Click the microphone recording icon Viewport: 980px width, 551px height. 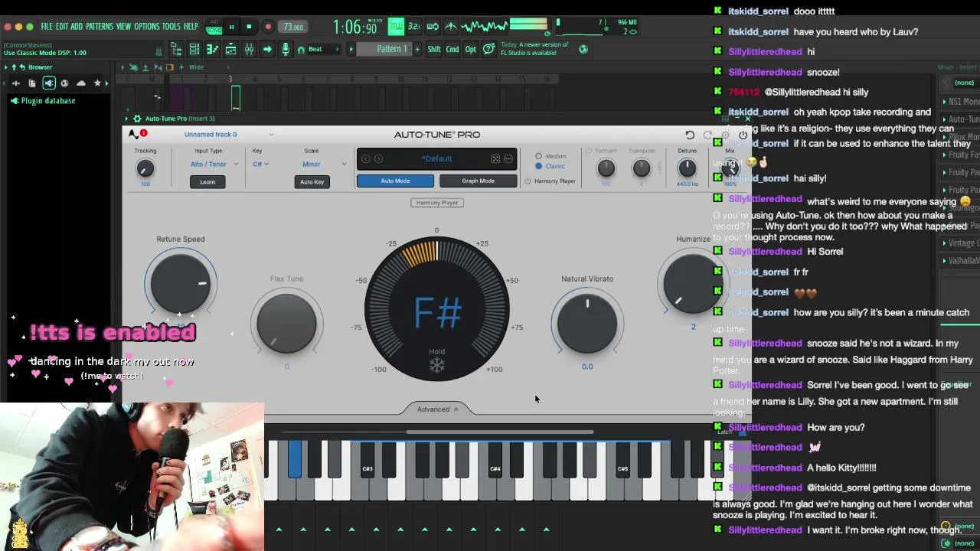click(x=286, y=49)
